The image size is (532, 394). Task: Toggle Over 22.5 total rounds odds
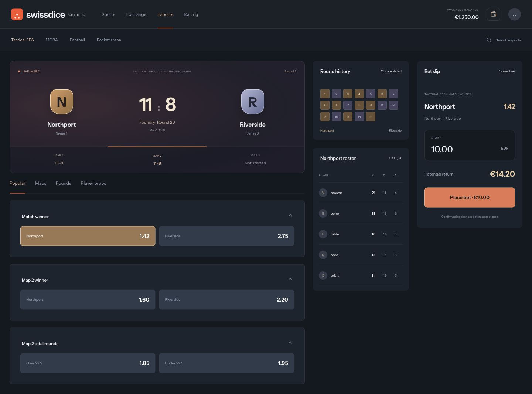(88, 363)
